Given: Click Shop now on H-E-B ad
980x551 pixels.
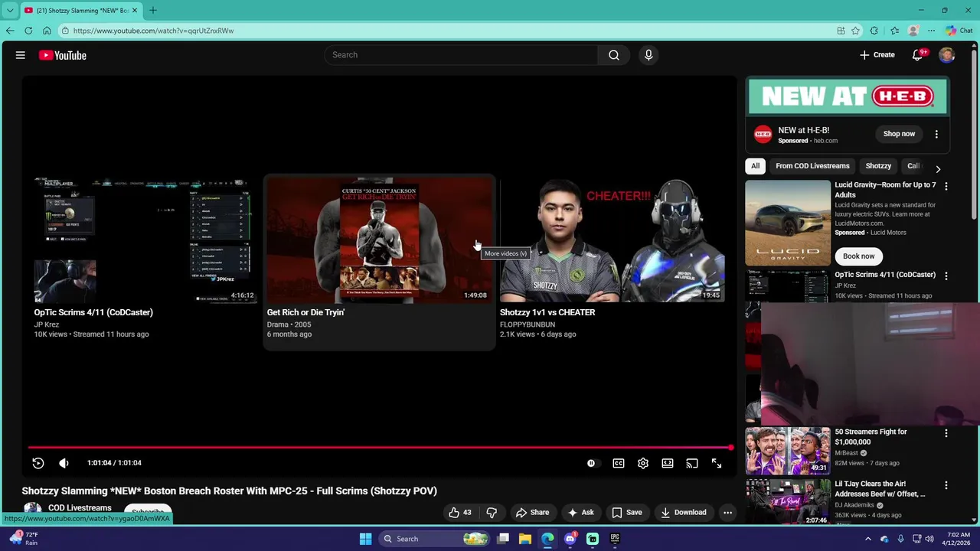Looking at the screenshot, I should point(899,134).
